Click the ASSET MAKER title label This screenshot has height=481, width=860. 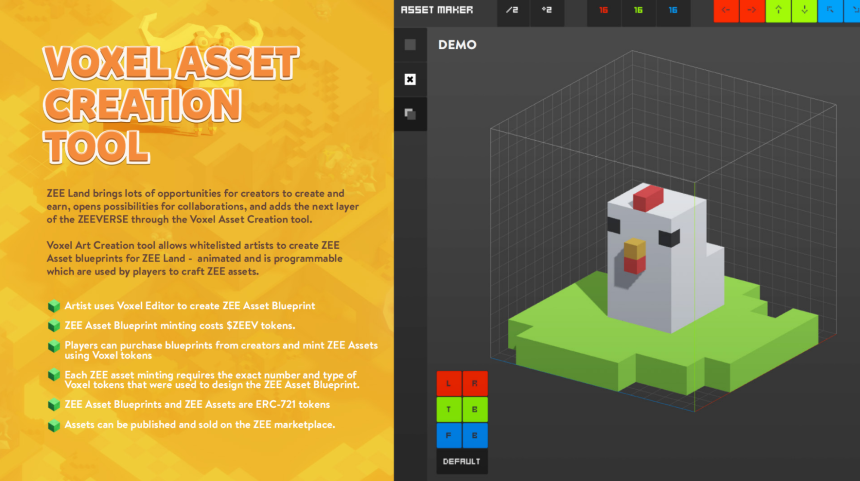tap(437, 10)
